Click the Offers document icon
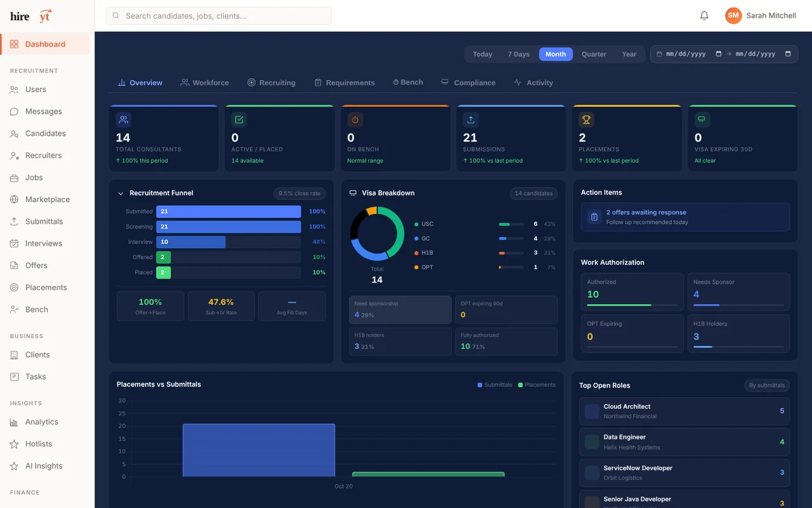The image size is (812, 508). point(14,265)
